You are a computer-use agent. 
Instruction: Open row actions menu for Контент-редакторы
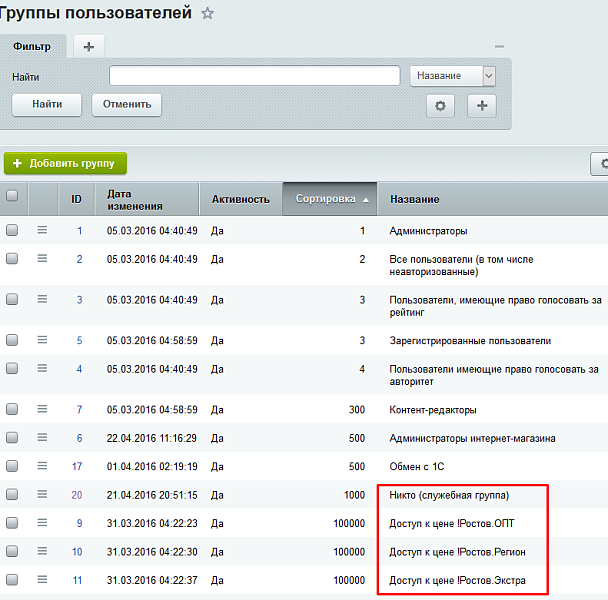43,409
